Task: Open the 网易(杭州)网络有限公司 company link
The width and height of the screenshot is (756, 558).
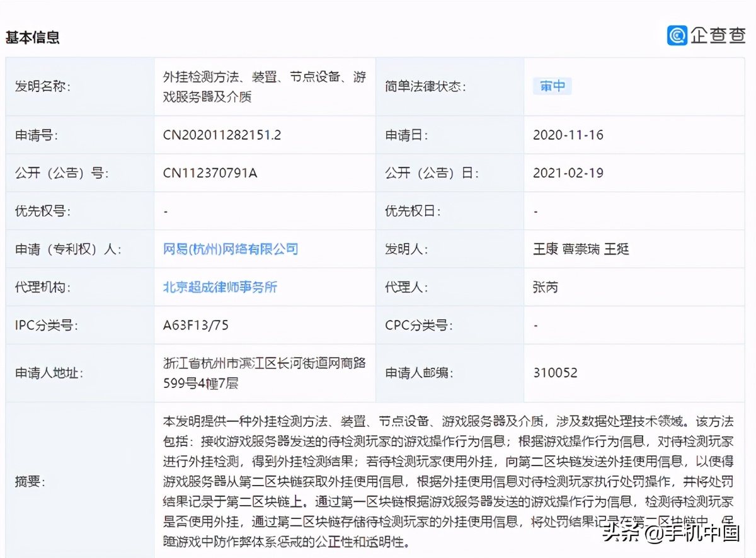Action: 231,249
